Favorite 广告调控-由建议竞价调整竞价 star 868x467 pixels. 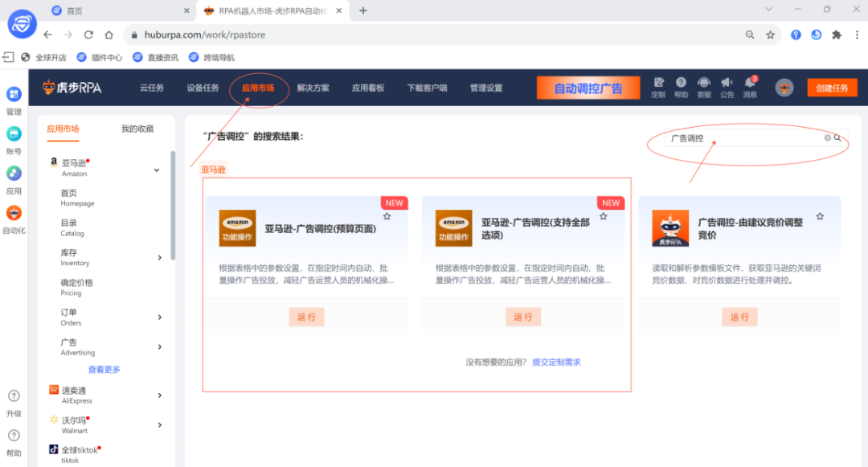click(820, 216)
